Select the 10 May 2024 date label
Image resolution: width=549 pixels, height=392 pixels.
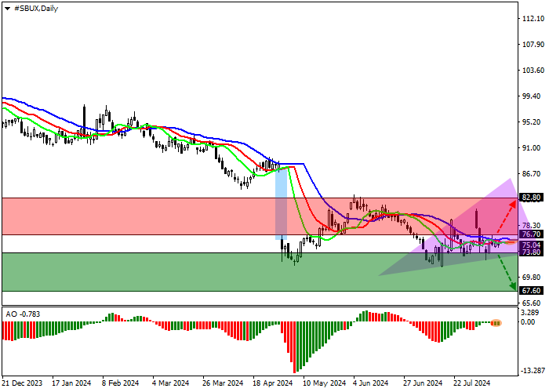325,383
